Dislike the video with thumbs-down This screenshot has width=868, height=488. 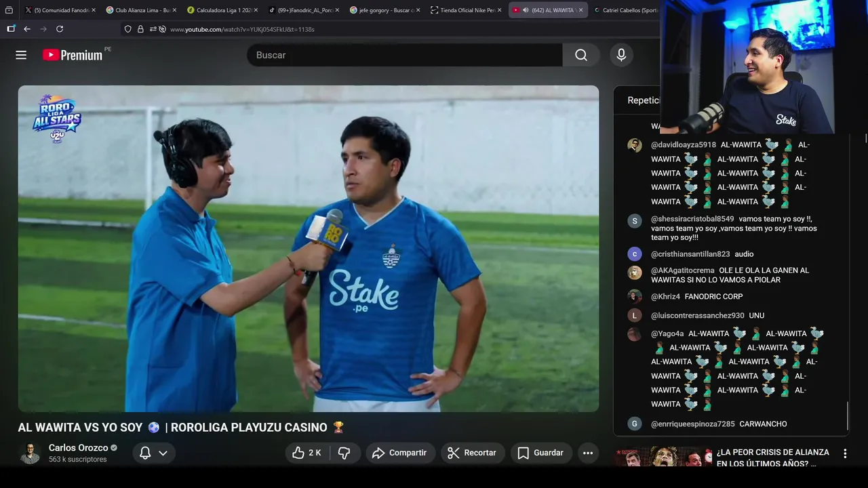344,453
